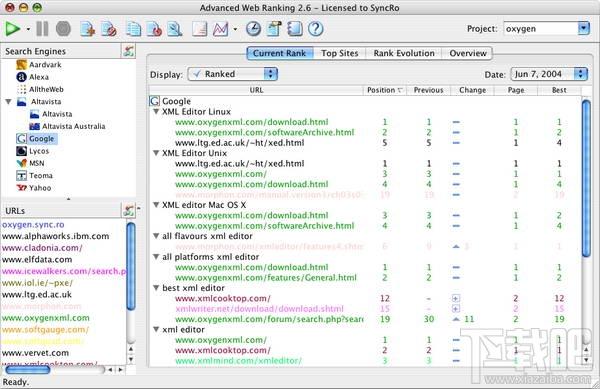Screen dimensions: 600x389
Task: Collapse the all platforms xml editor group
Action: [156, 257]
